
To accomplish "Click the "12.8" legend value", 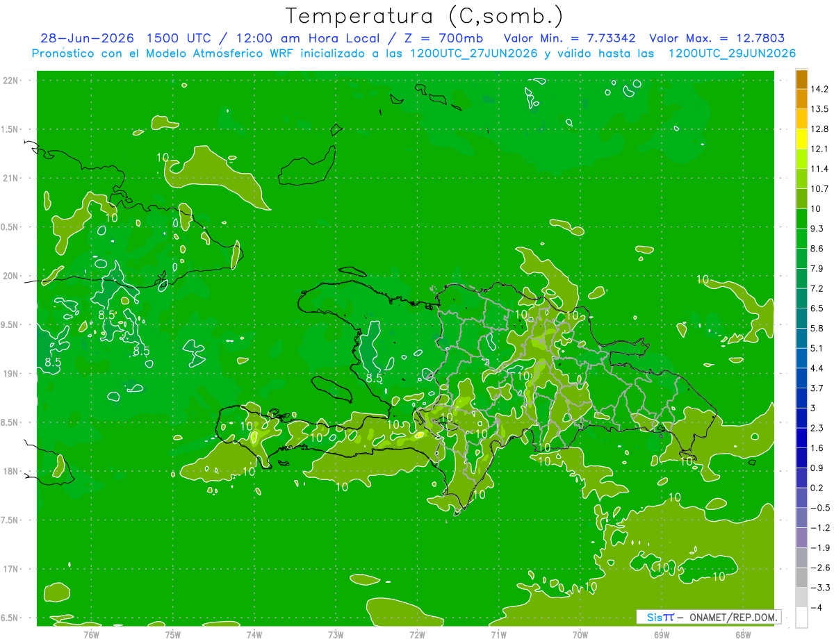I will pyautogui.click(x=819, y=129).
